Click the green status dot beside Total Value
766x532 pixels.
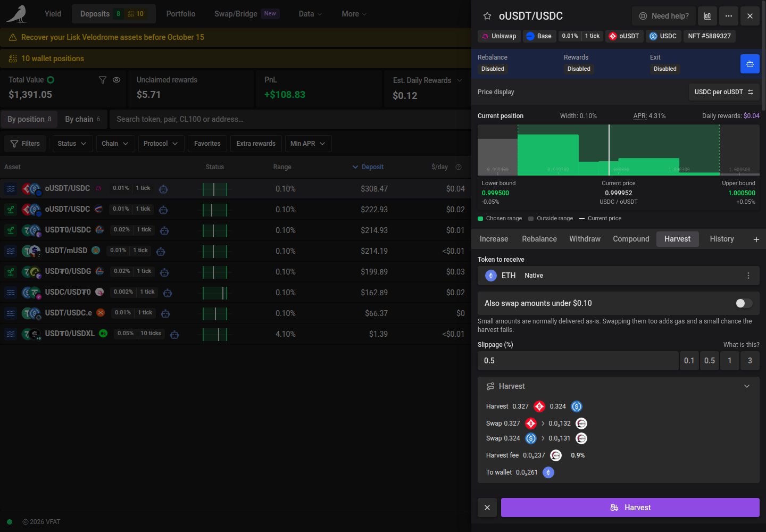point(51,80)
